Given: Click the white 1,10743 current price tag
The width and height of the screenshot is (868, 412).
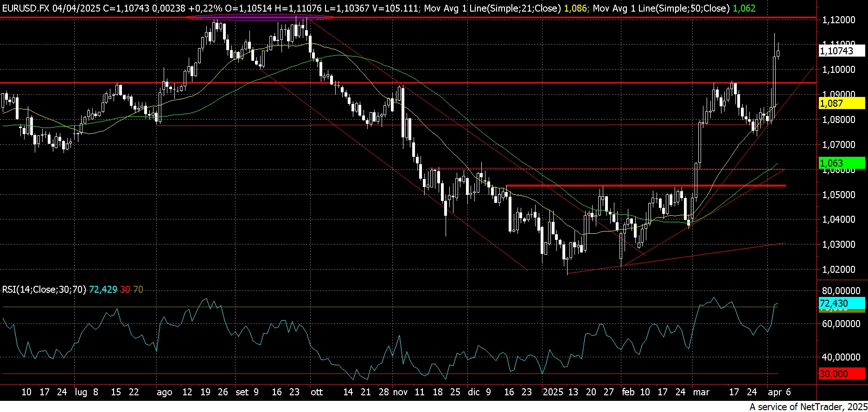Looking at the screenshot, I should (842, 51).
